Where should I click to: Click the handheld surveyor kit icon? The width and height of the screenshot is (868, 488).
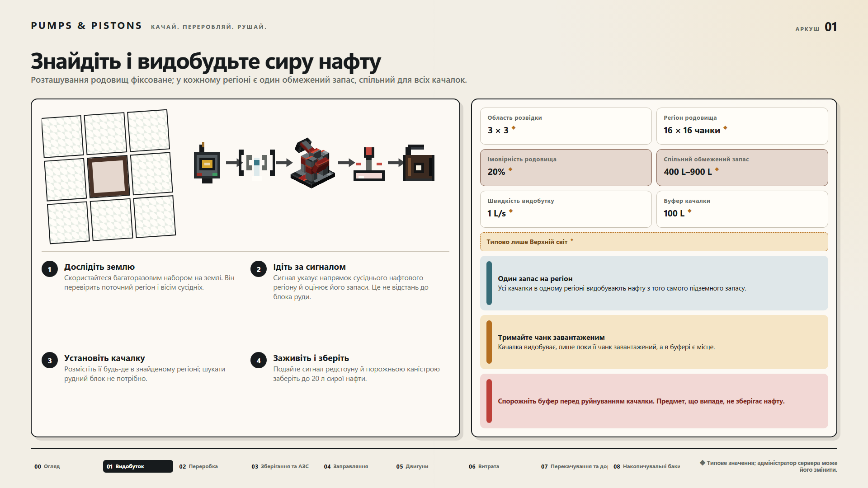coord(207,163)
